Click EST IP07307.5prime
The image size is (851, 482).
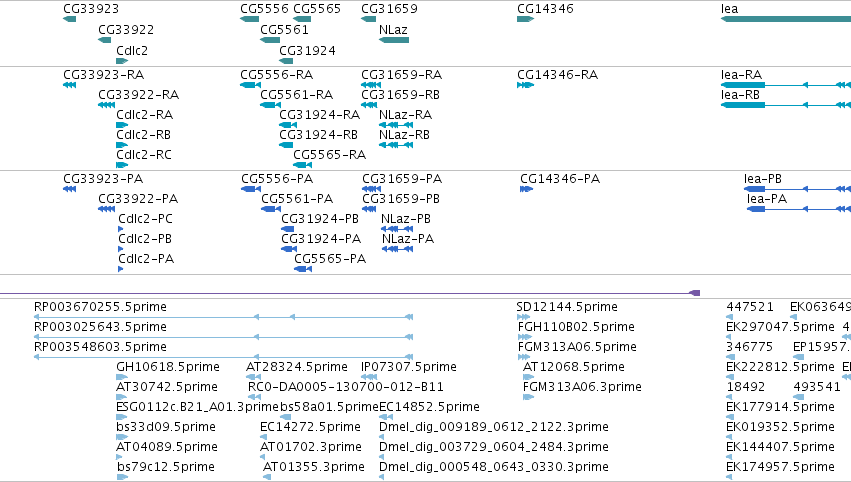coord(409,367)
